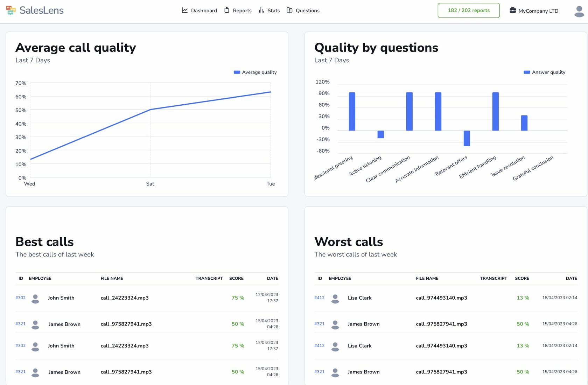Select the Stats bar-chart icon
The width and height of the screenshot is (588, 385).
pos(261,10)
